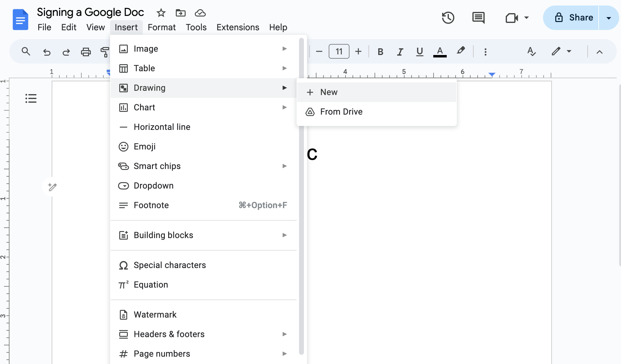Viewport: 621px width, 364px height.
Task: Click the Print icon
Action: (x=86, y=51)
